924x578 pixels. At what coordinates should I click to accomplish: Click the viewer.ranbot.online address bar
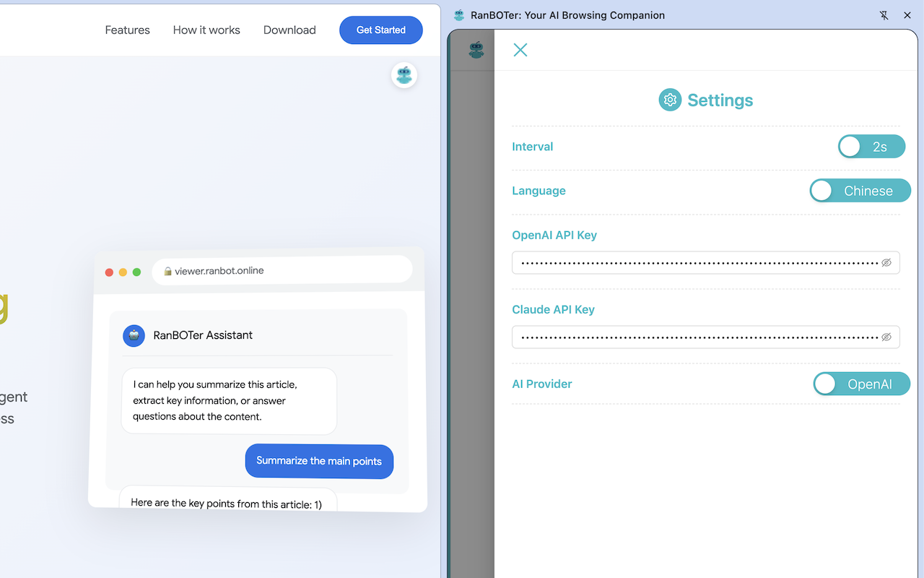pyautogui.click(x=282, y=271)
